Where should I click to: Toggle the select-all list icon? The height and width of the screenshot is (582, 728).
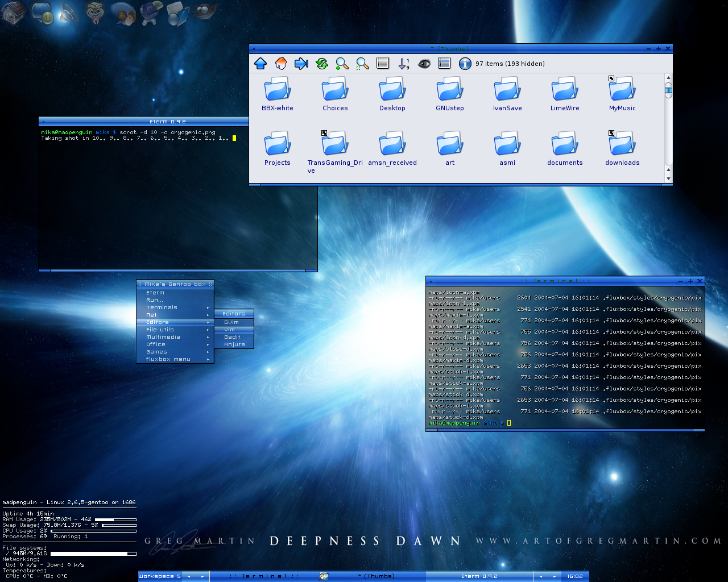(445, 64)
